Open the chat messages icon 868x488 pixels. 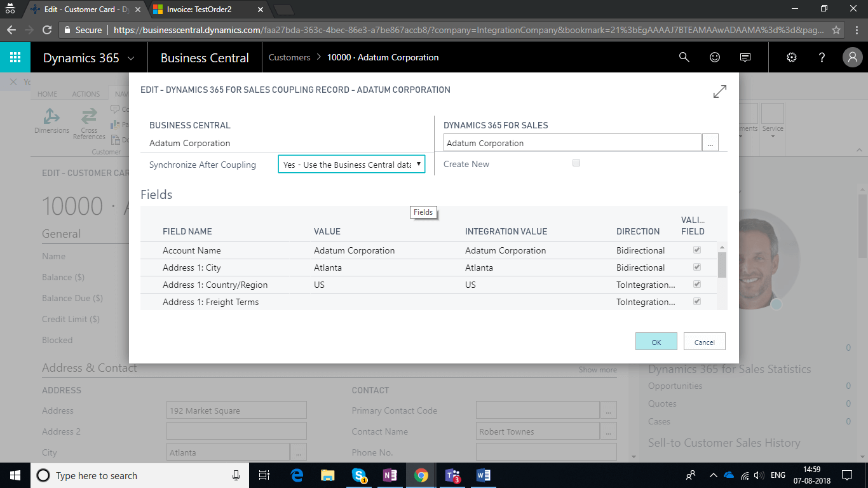point(745,57)
